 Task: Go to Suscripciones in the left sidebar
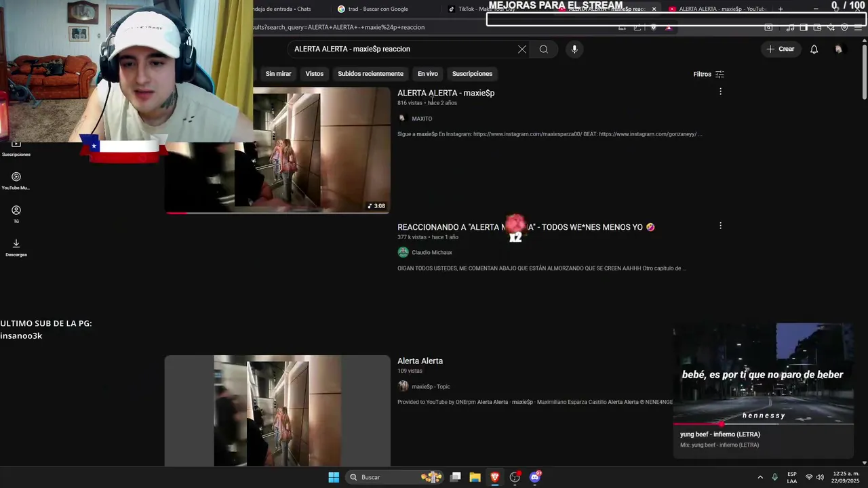coord(16,148)
